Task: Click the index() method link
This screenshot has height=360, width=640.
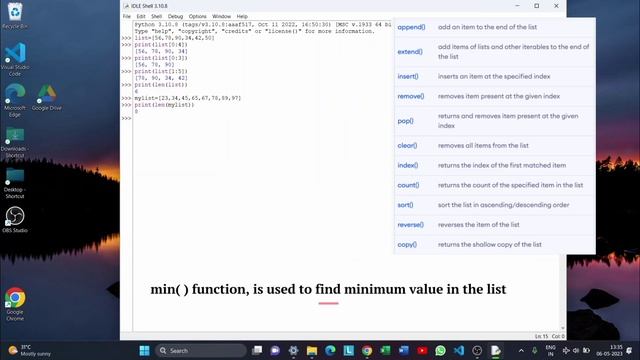Action: [x=408, y=165]
